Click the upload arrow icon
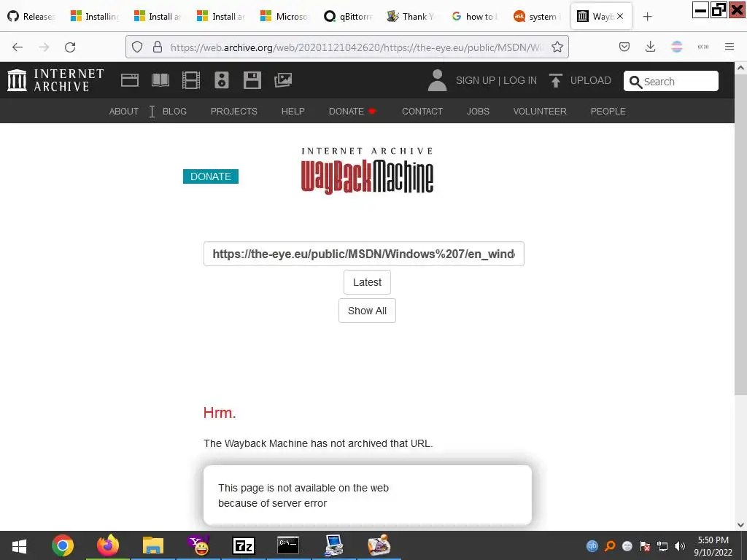The width and height of the screenshot is (747, 560). coord(555,80)
